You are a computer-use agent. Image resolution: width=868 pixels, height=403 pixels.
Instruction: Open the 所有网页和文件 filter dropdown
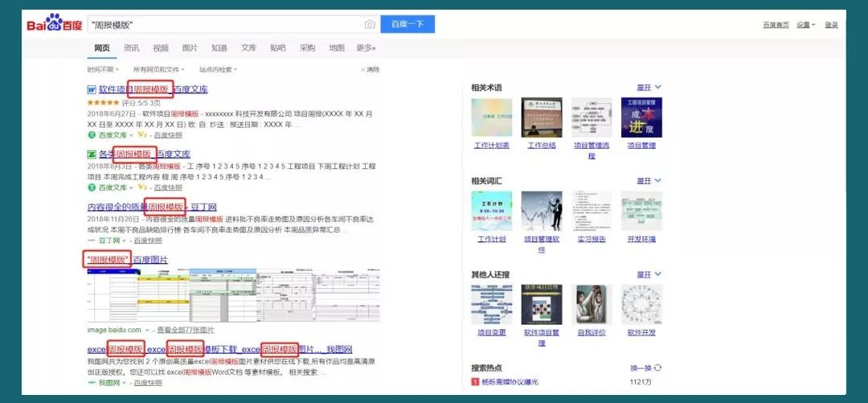[x=159, y=70]
